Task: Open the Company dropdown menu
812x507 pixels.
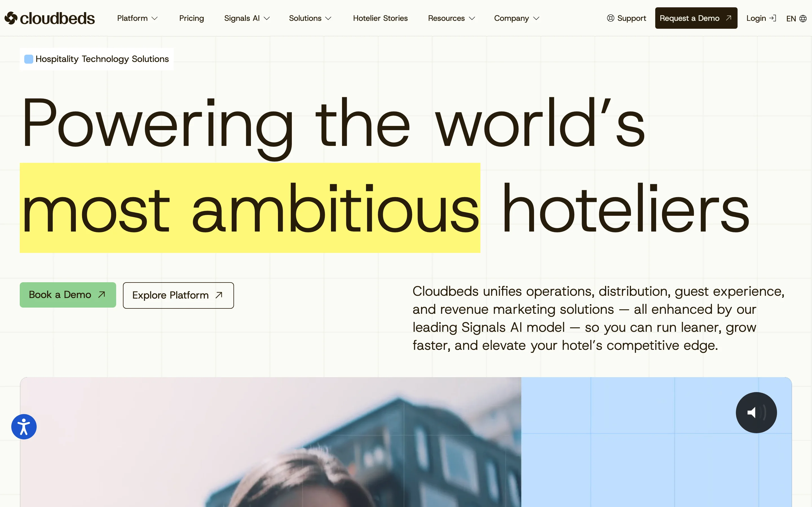Action: pos(517,18)
